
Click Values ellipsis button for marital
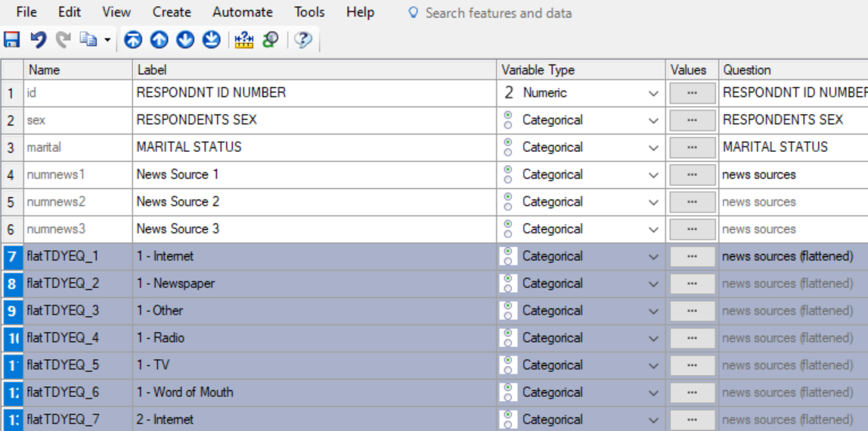[692, 147]
